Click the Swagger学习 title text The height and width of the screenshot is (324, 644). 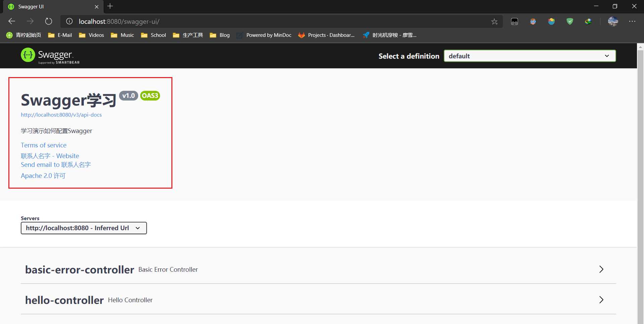click(x=68, y=100)
